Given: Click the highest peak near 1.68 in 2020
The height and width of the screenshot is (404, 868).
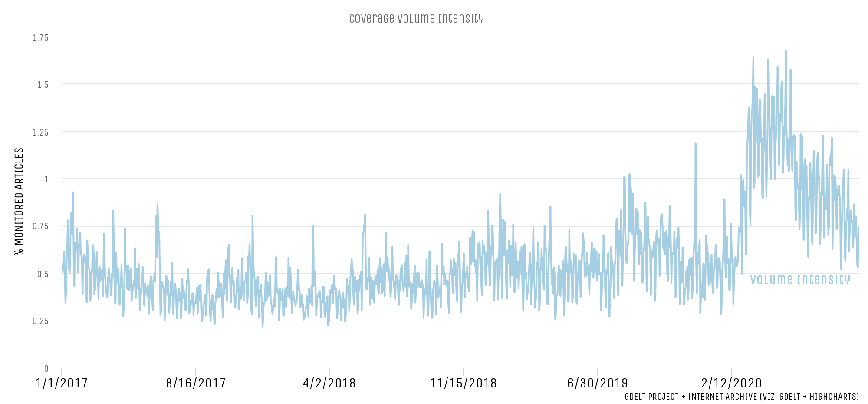Looking at the screenshot, I should tap(786, 51).
